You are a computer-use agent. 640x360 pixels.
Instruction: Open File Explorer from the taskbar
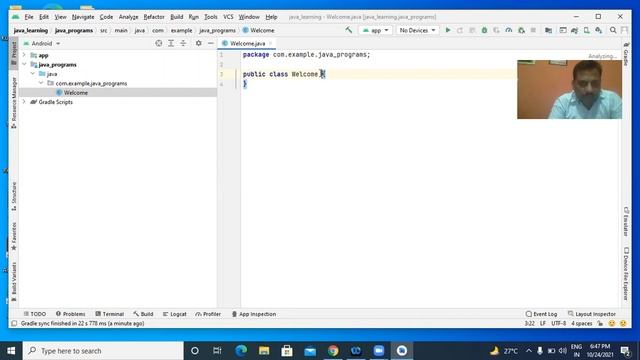coord(264,351)
